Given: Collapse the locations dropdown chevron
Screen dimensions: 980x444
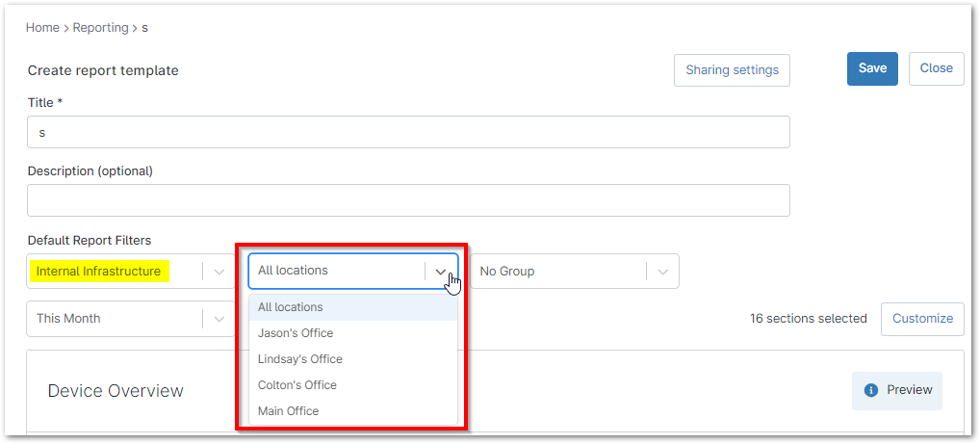Looking at the screenshot, I should pos(441,272).
